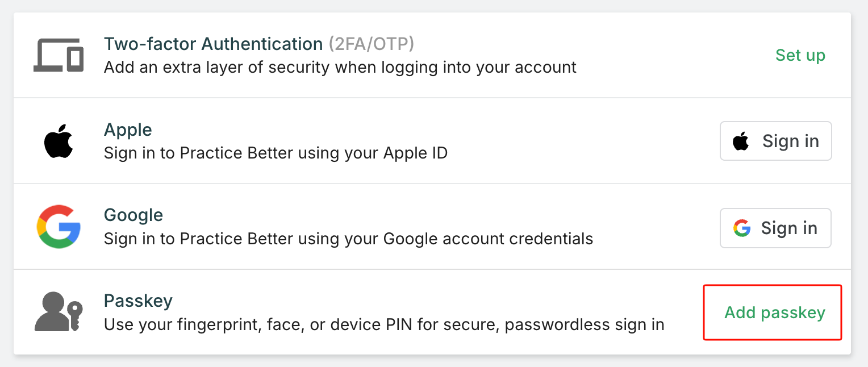Set up two-factor authentication
Image resolution: width=868 pixels, height=367 pixels.
[x=800, y=55]
